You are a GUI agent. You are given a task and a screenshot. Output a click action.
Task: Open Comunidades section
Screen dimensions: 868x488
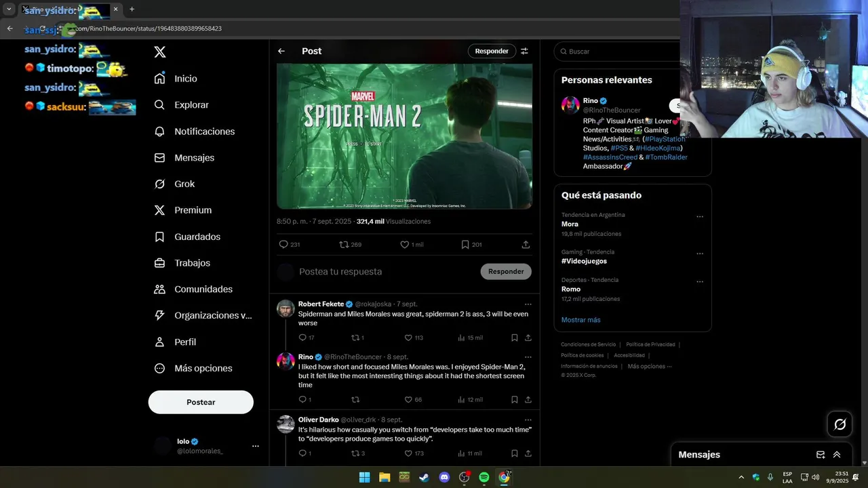coord(193,289)
